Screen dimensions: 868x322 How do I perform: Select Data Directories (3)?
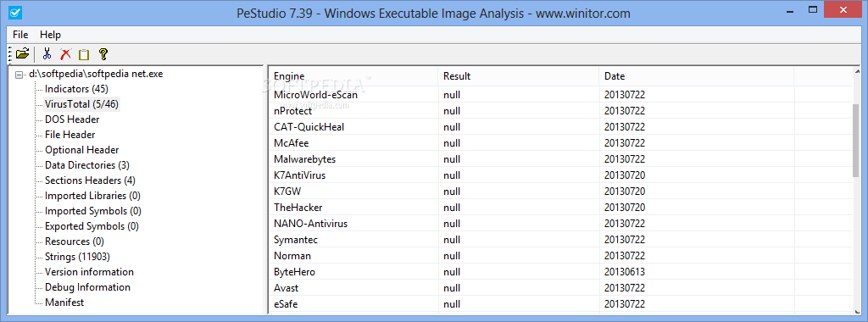[x=87, y=165]
